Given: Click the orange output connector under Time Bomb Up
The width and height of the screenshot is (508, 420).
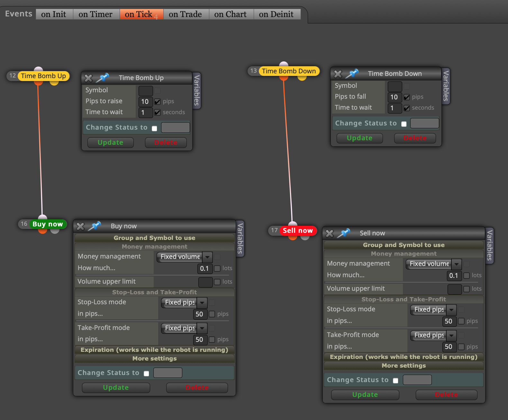Looking at the screenshot, I should 38,82.
